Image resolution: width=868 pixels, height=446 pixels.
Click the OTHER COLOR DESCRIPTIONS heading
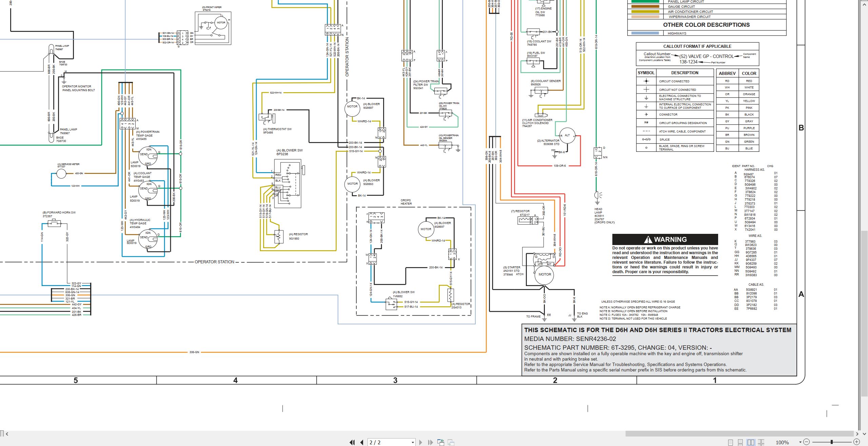click(x=706, y=25)
